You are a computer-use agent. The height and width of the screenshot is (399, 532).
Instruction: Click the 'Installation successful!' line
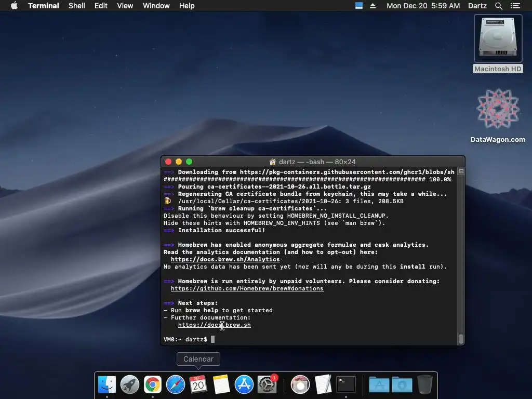[x=214, y=230]
